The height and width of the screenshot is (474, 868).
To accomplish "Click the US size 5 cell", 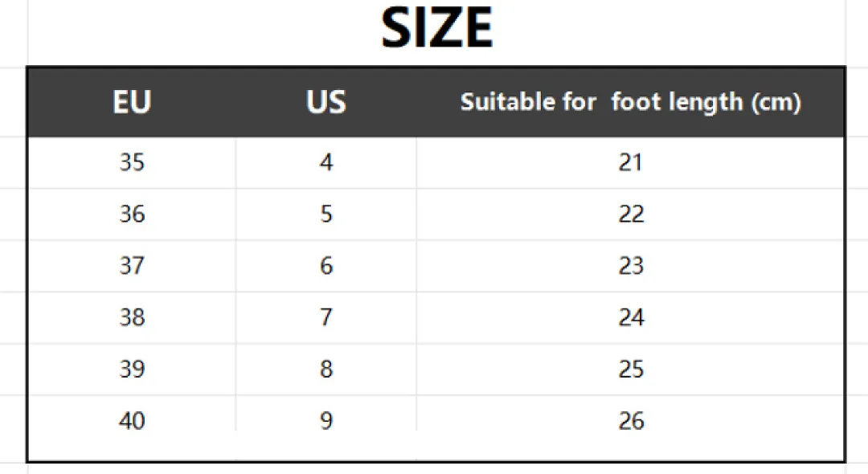I will (x=326, y=214).
